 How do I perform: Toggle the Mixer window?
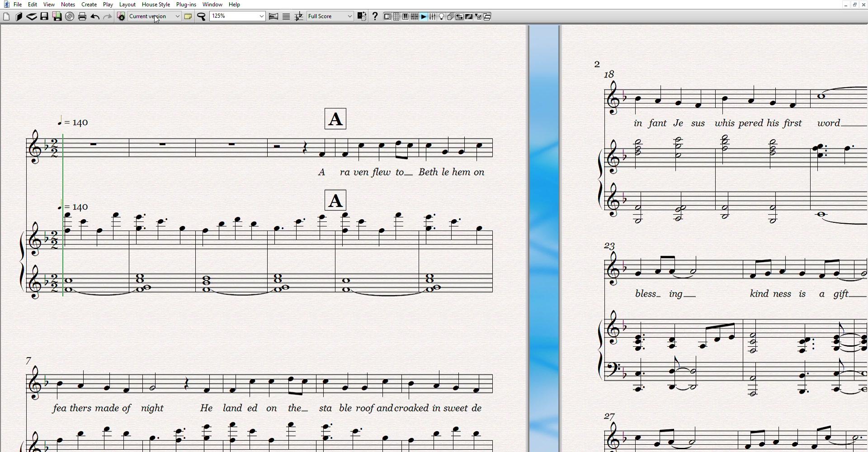pyautogui.click(x=433, y=17)
